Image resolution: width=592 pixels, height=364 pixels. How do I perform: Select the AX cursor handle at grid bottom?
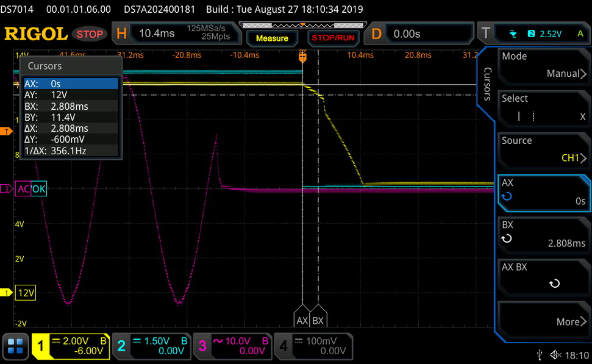tap(302, 316)
